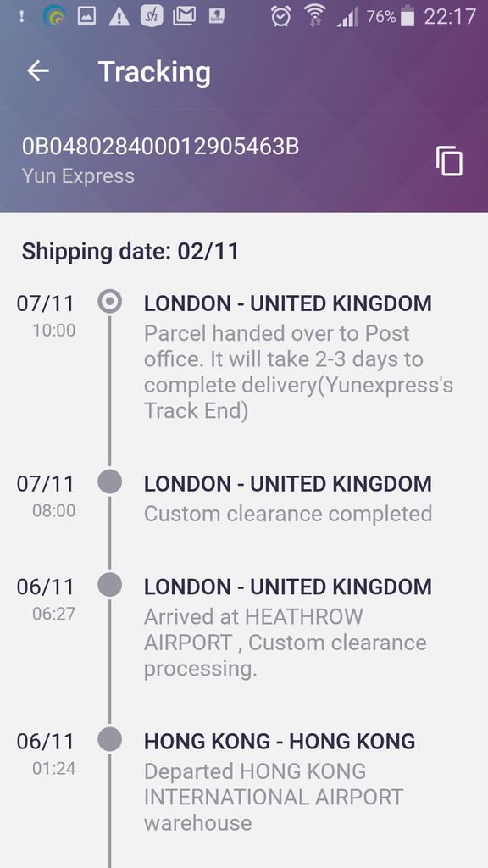Image resolution: width=488 pixels, height=868 pixels.
Task: Tap the alarm clock status icon
Action: (x=281, y=17)
